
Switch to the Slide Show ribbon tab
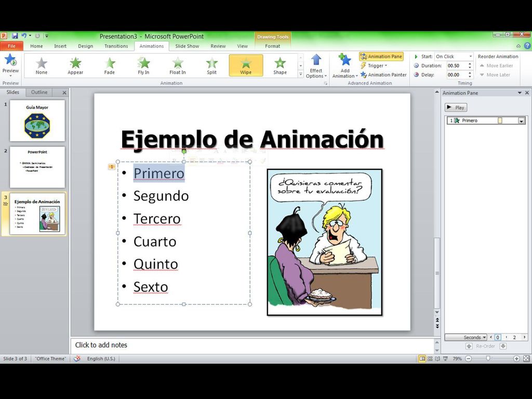pos(187,46)
